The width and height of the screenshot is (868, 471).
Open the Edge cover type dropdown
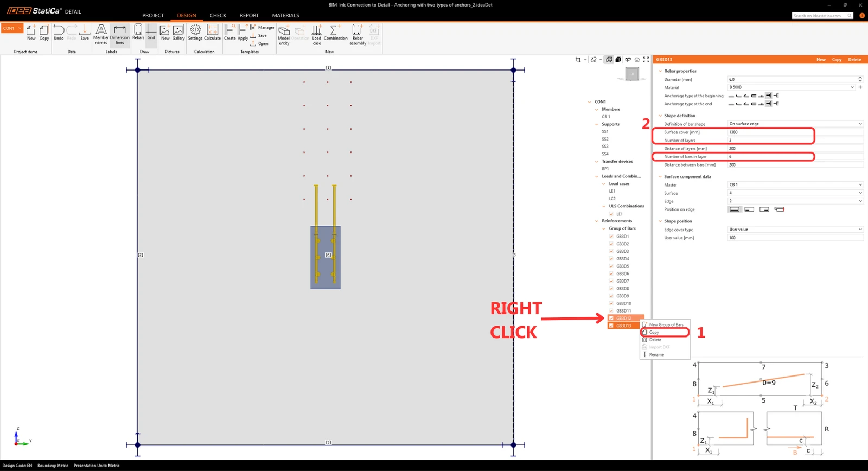click(x=795, y=230)
